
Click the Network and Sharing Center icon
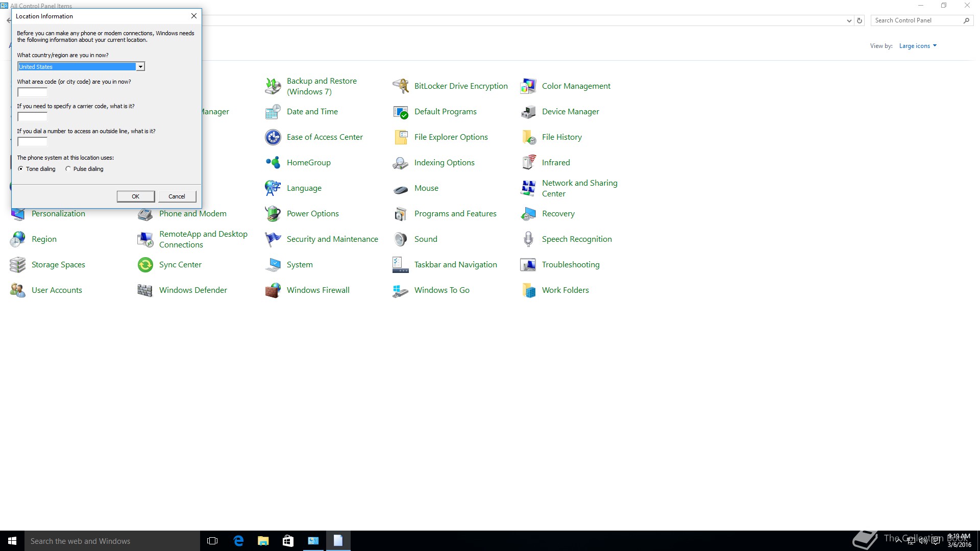pos(528,188)
